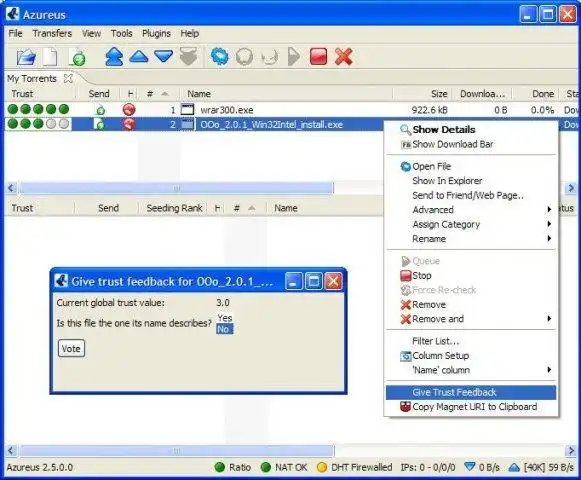581x480 pixels.
Task: Click the green Ratio status indicator
Action: point(220,467)
